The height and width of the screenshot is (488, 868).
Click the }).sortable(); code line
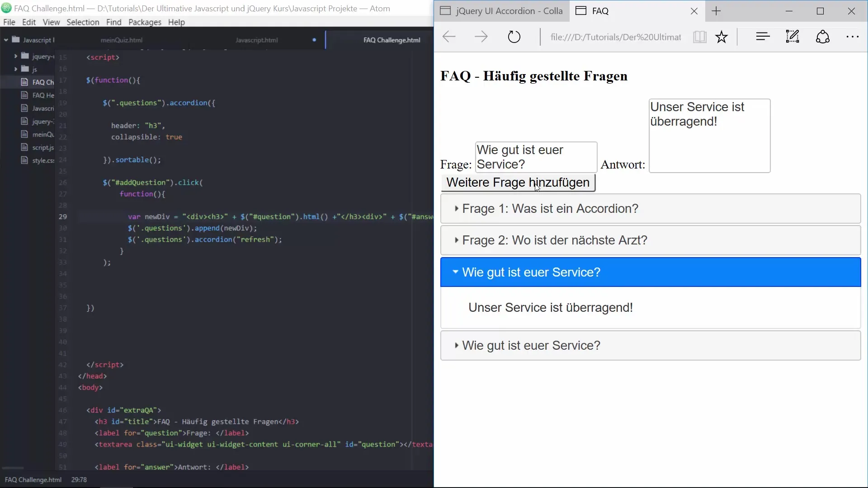click(132, 160)
